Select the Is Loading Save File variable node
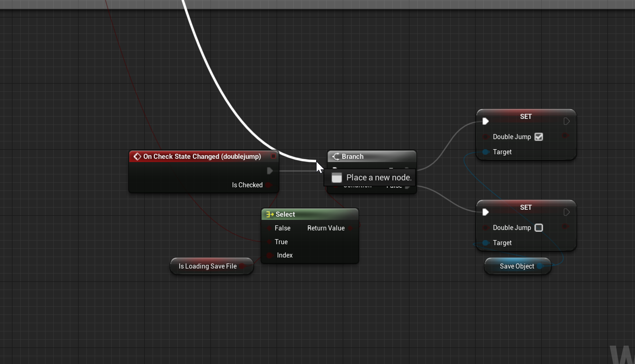The width and height of the screenshot is (635, 364). click(212, 266)
